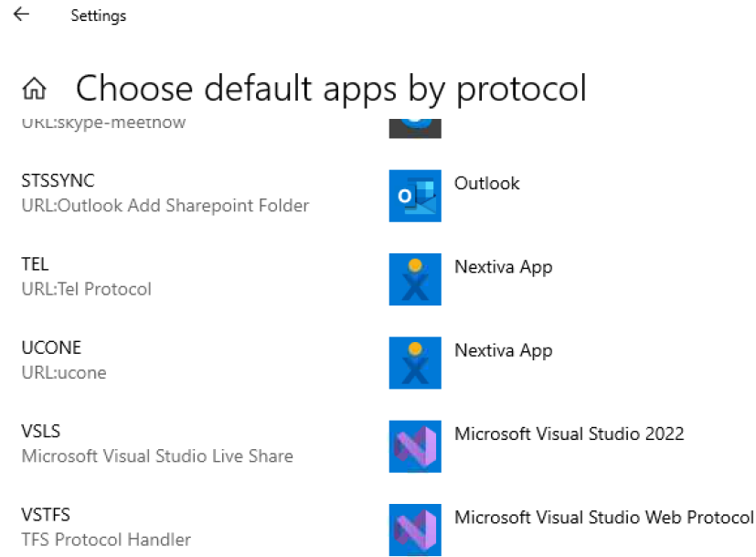Click the back arrow in Settings
The height and width of the screenshot is (557, 756).
click(21, 15)
